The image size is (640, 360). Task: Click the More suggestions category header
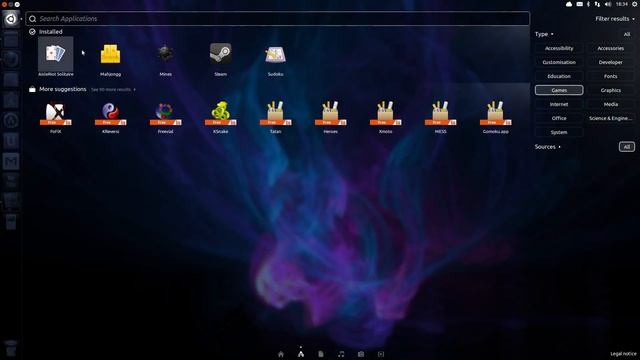(x=58, y=89)
